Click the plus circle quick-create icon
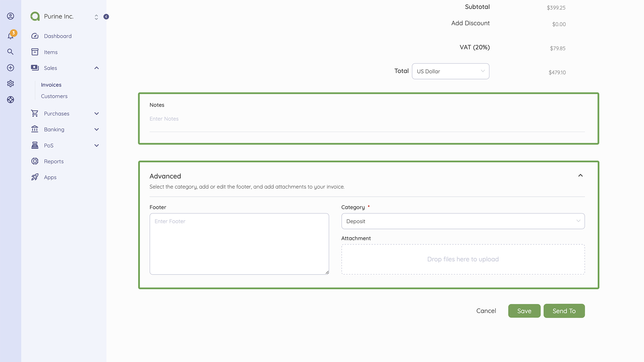This screenshot has width=644, height=362. pos(10,67)
